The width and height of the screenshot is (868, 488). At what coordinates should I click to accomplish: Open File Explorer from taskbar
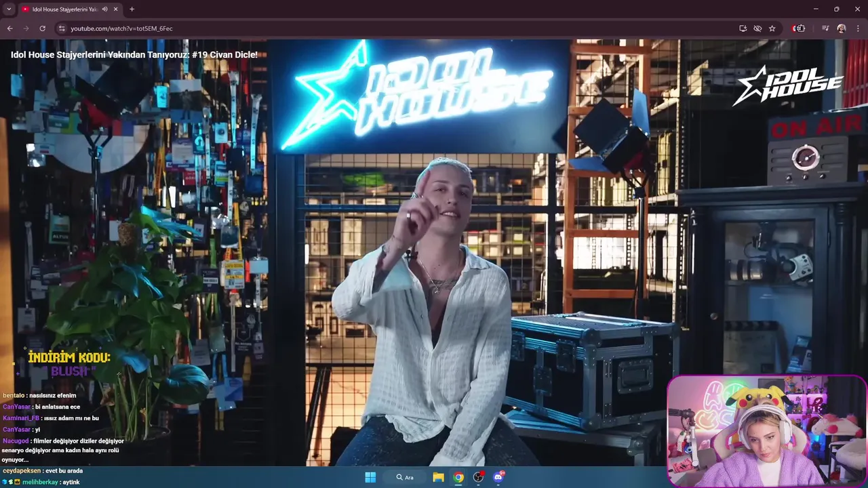click(x=438, y=477)
